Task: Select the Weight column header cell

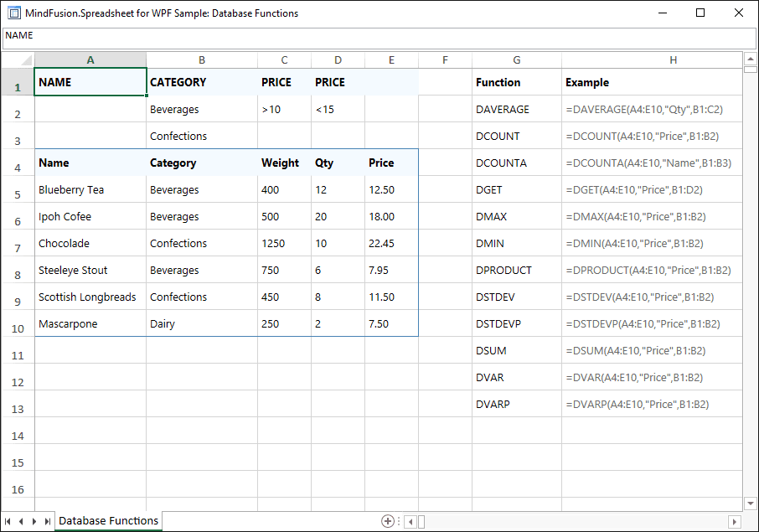Action: [x=284, y=163]
